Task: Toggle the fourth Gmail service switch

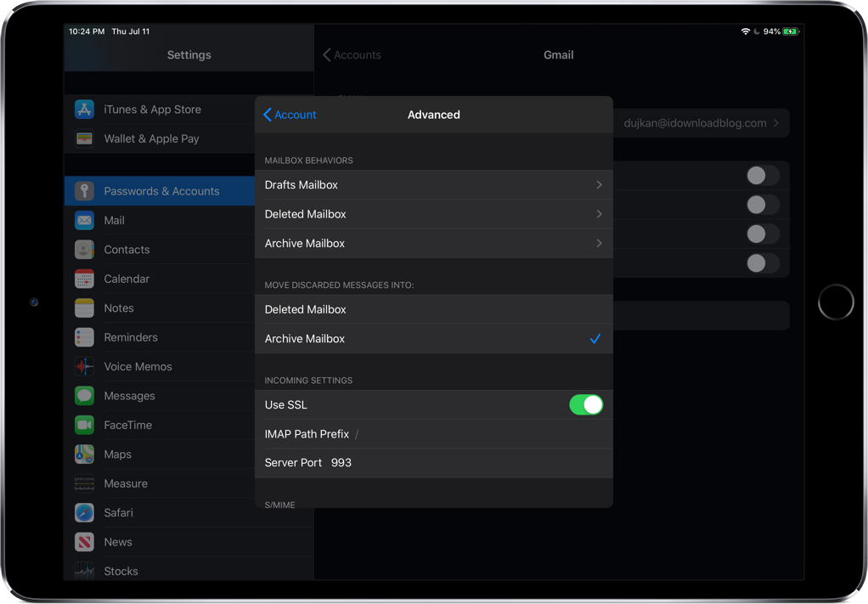Action: click(x=763, y=263)
